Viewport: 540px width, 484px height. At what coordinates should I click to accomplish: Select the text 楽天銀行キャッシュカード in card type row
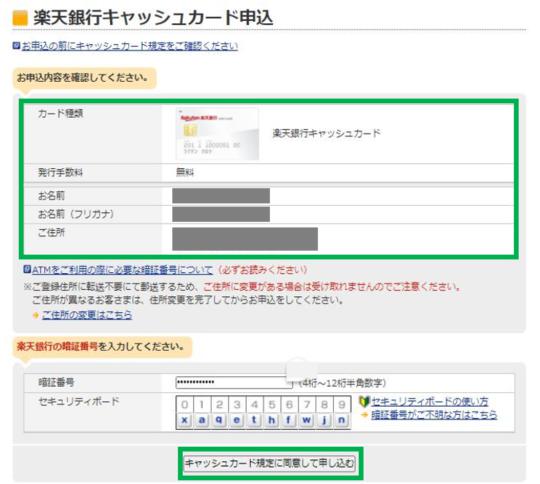(326, 133)
